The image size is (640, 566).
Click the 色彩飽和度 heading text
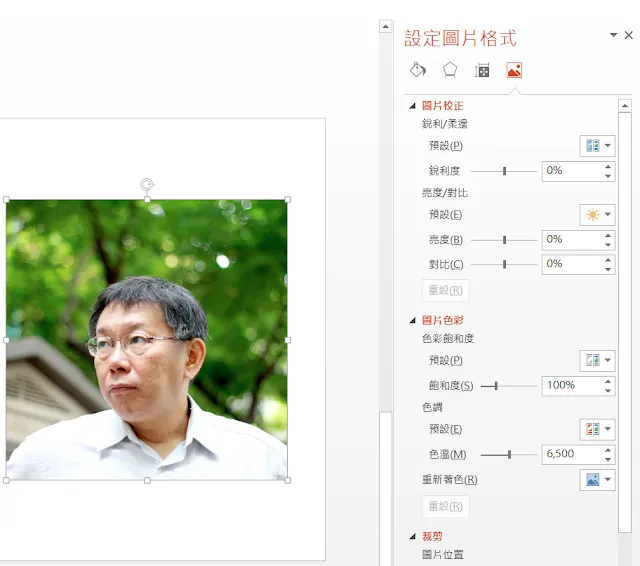pyautogui.click(x=448, y=338)
